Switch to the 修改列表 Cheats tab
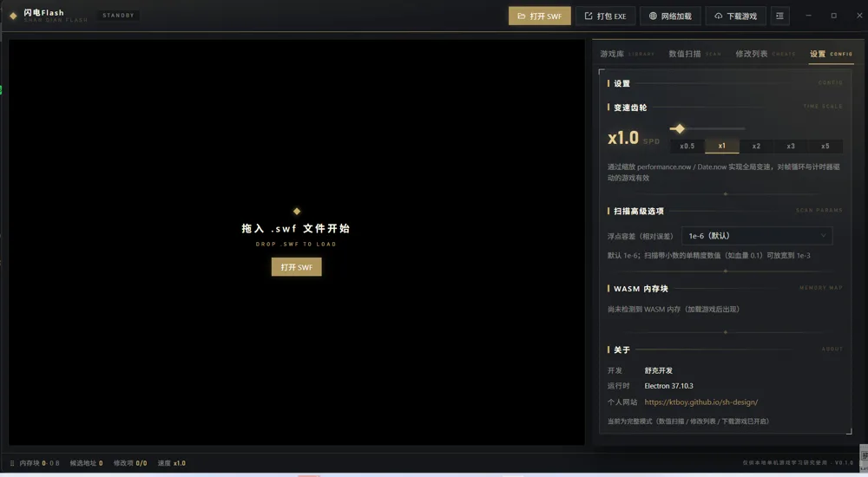This screenshot has height=477, width=868. click(x=765, y=54)
